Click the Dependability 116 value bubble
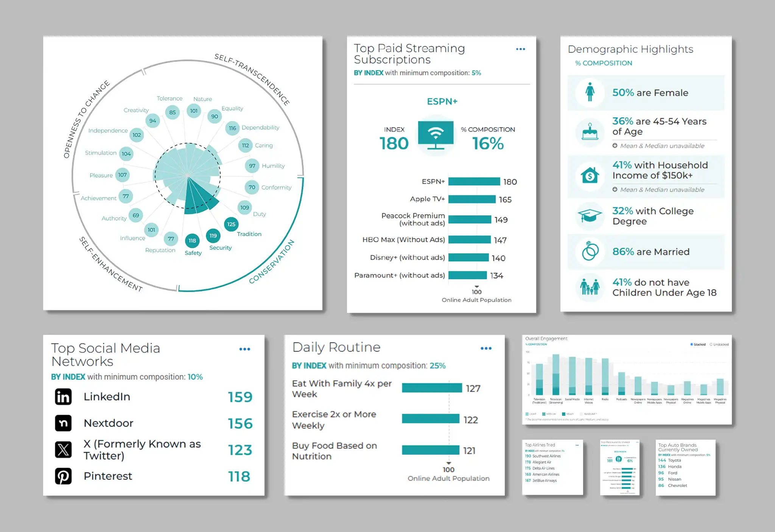This screenshot has width=775, height=532. point(232,128)
